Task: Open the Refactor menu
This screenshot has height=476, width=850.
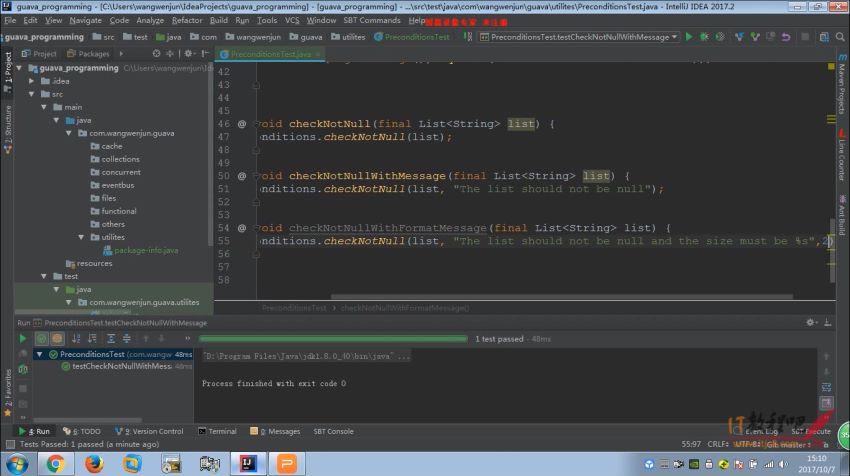Action: click(x=187, y=20)
